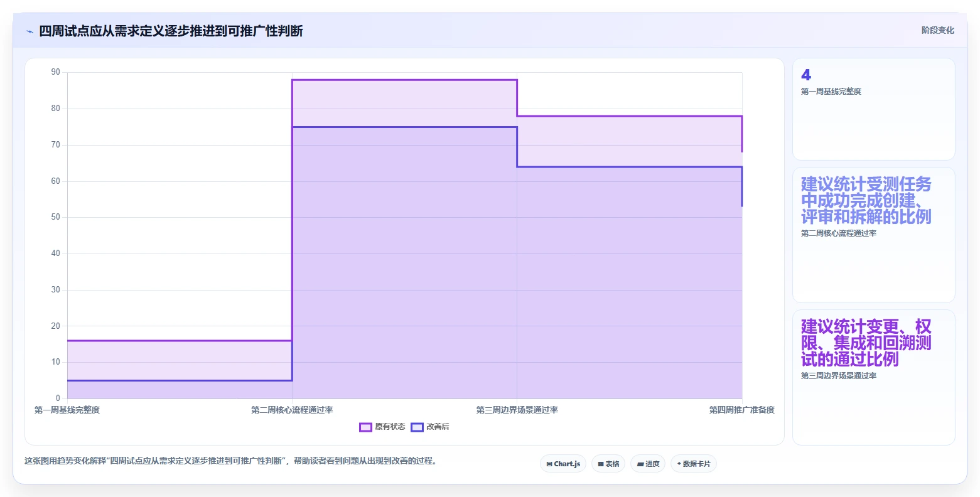Open the 第三周边界场景通过率 card
Image resolution: width=980 pixels, height=497 pixels.
click(873, 377)
